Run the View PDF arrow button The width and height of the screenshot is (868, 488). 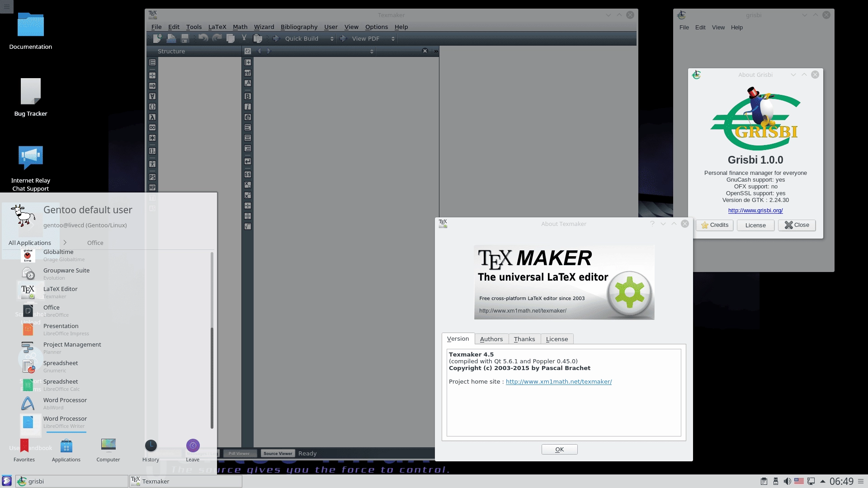pos(343,38)
